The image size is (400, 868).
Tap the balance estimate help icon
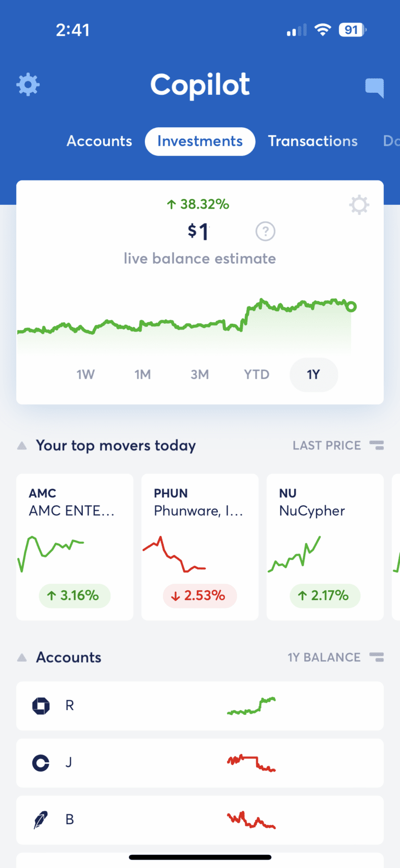click(265, 231)
